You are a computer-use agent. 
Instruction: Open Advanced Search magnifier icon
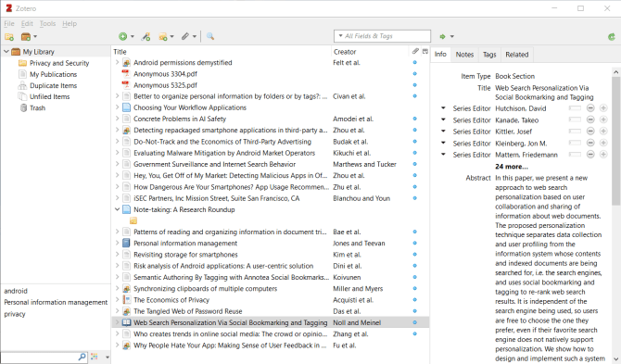point(210,36)
